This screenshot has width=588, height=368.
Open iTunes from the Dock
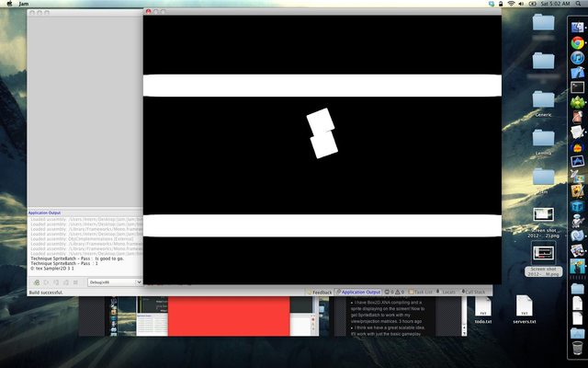click(x=578, y=58)
